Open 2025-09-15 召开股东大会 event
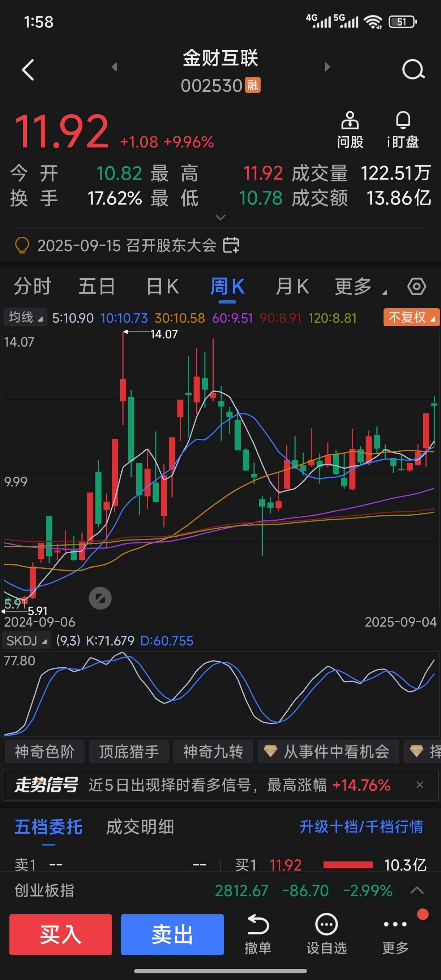 click(127, 245)
